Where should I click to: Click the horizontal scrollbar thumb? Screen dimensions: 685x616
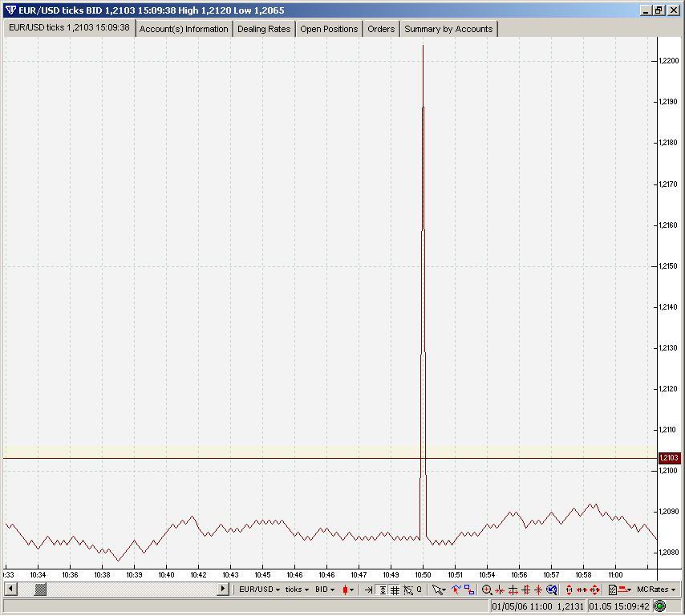coord(40,590)
